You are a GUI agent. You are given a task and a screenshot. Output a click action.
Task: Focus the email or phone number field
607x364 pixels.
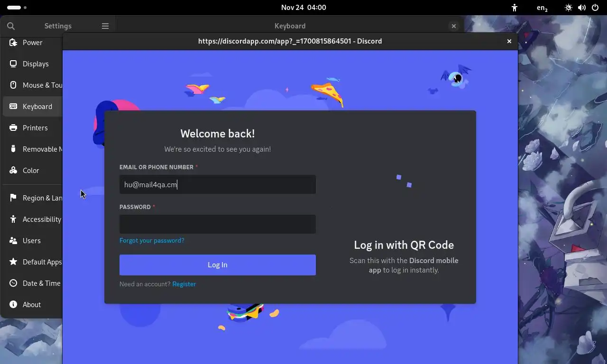[218, 184]
